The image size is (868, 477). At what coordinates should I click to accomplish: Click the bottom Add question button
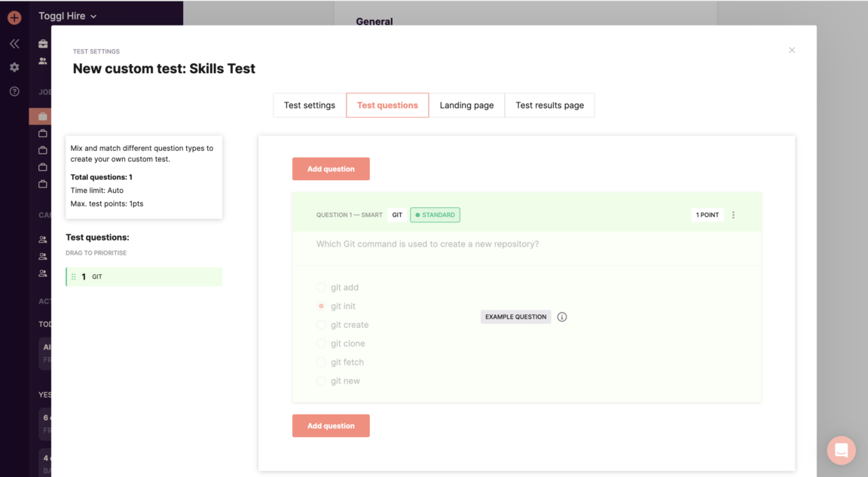pyautogui.click(x=331, y=426)
